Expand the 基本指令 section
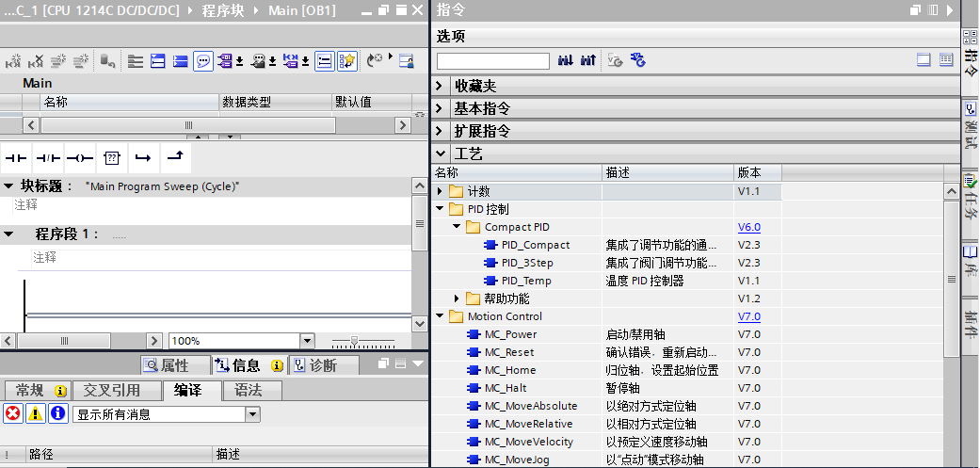 [440, 108]
